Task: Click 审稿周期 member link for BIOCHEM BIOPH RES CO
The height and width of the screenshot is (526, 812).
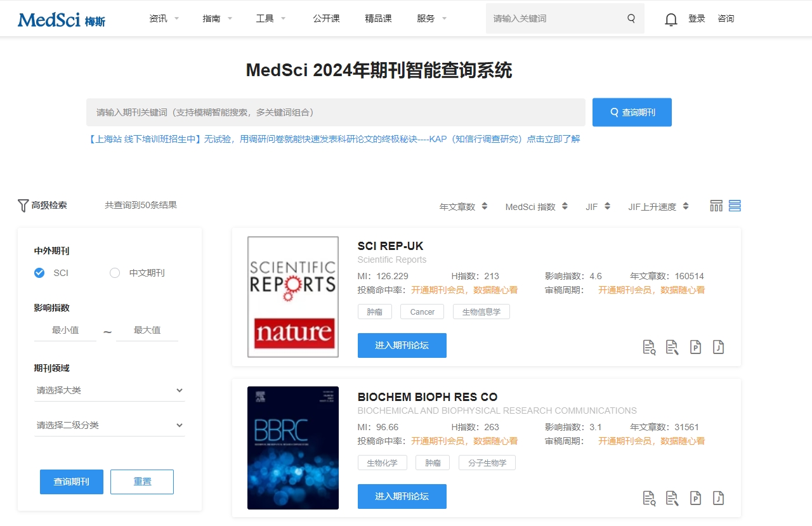Action: tap(652, 441)
